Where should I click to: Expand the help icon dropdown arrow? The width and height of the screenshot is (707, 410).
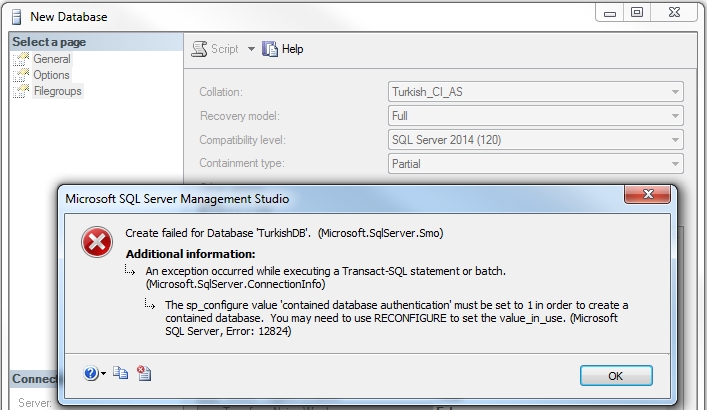(104, 373)
